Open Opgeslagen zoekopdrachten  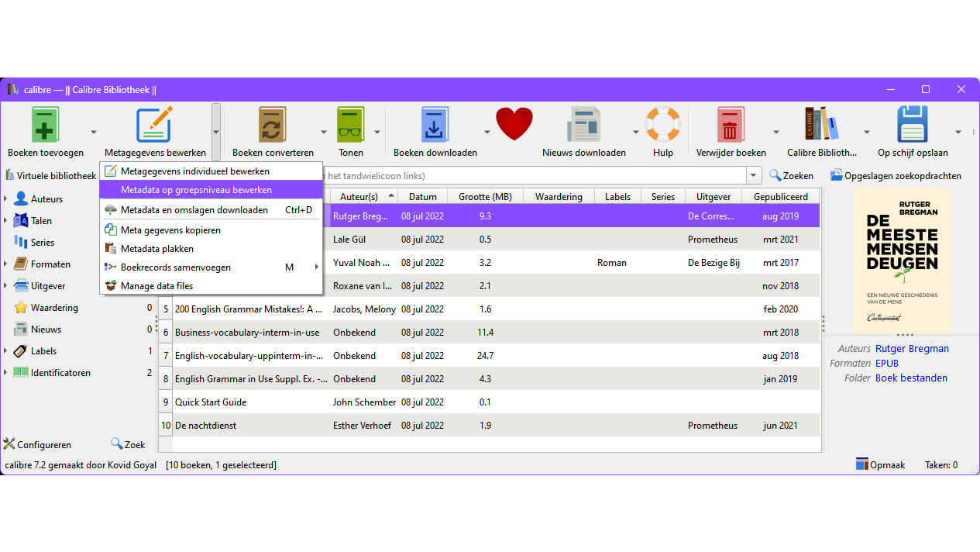pos(896,176)
